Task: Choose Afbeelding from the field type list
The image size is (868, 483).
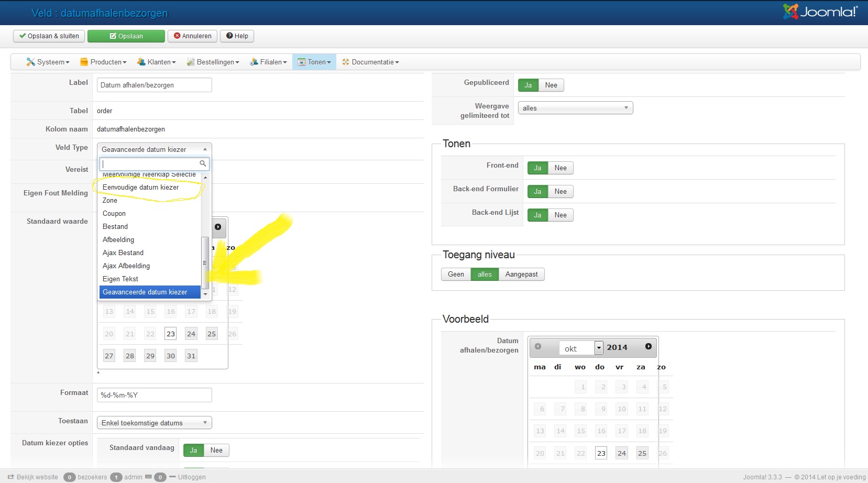Action: click(x=150, y=240)
